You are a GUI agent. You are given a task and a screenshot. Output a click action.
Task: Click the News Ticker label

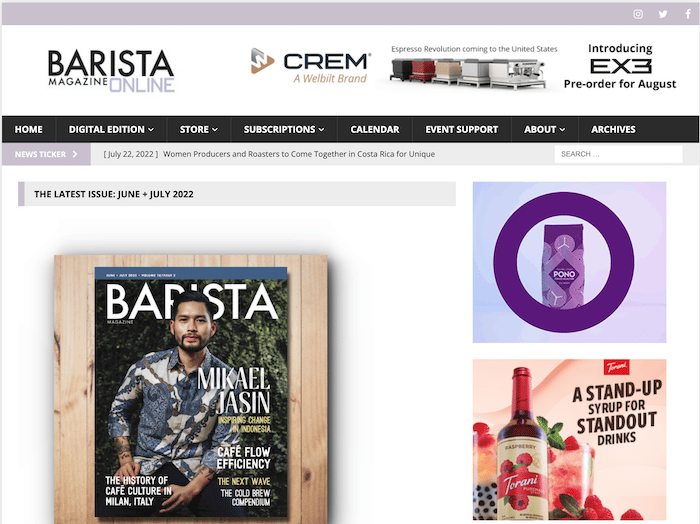(x=40, y=154)
